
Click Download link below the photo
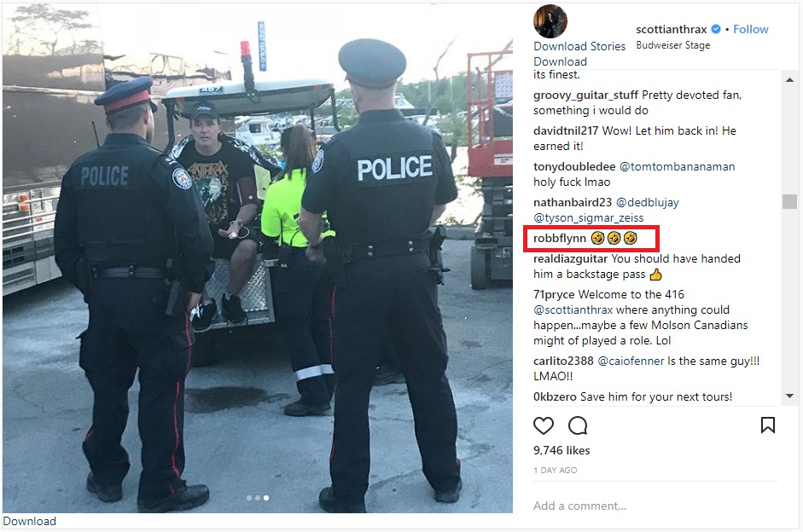(x=29, y=521)
